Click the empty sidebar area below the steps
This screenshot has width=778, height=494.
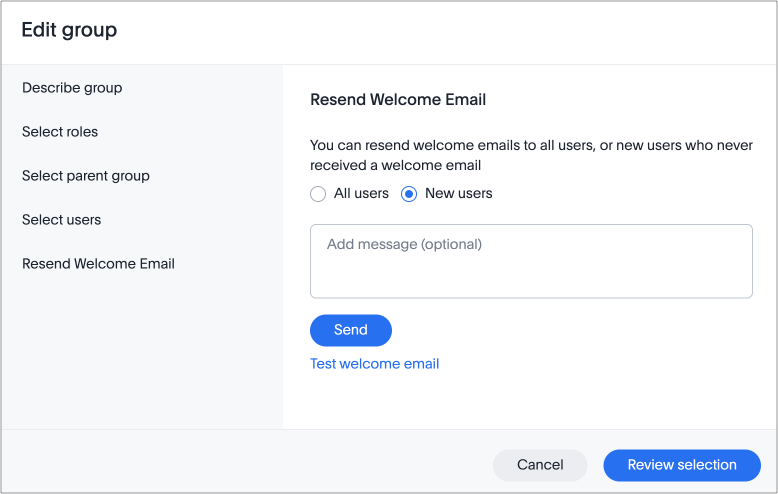[140, 350]
